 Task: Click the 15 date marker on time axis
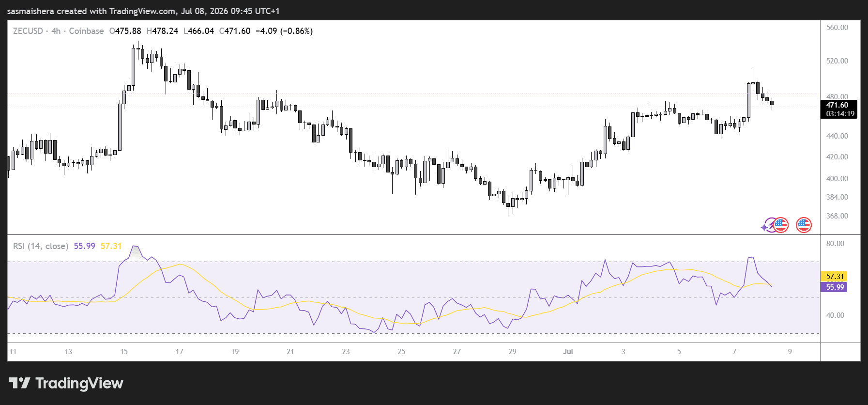coord(124,352)
